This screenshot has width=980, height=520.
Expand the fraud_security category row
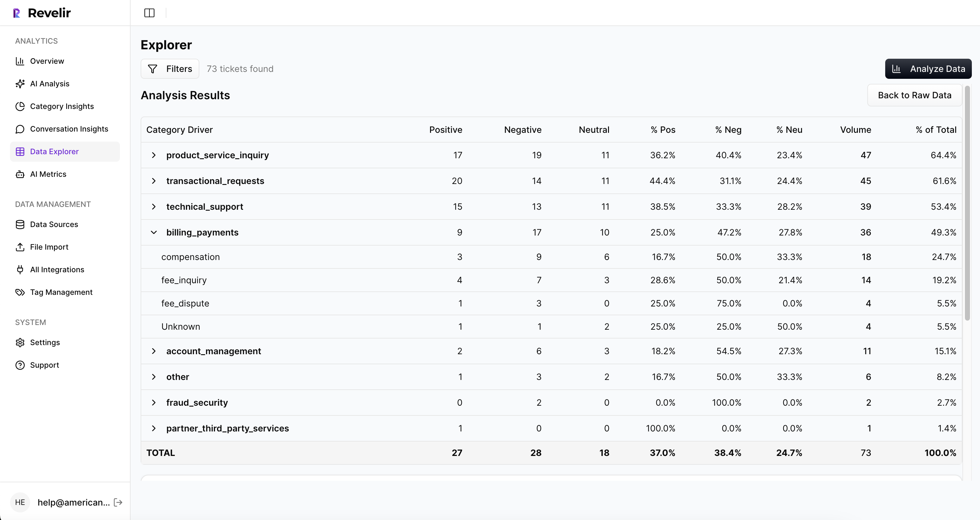[x=154, y=403]
